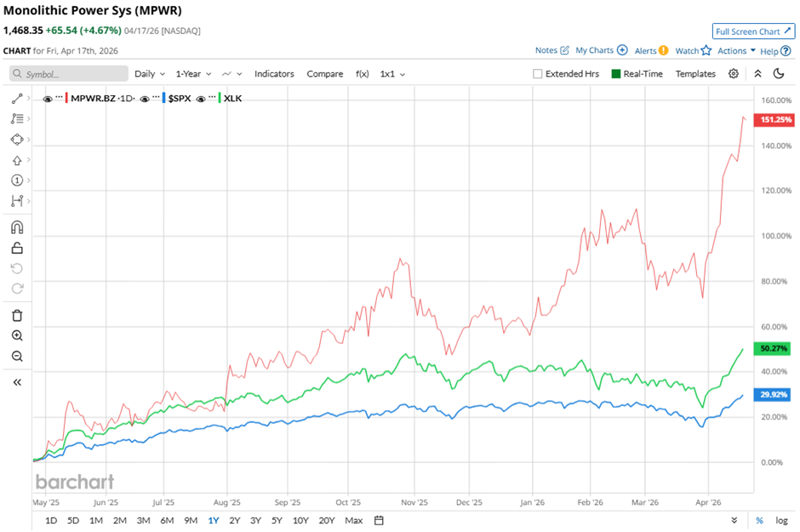Open the My Charts link
The width and height of the screenshot is (800, 532).
[594, 50]
